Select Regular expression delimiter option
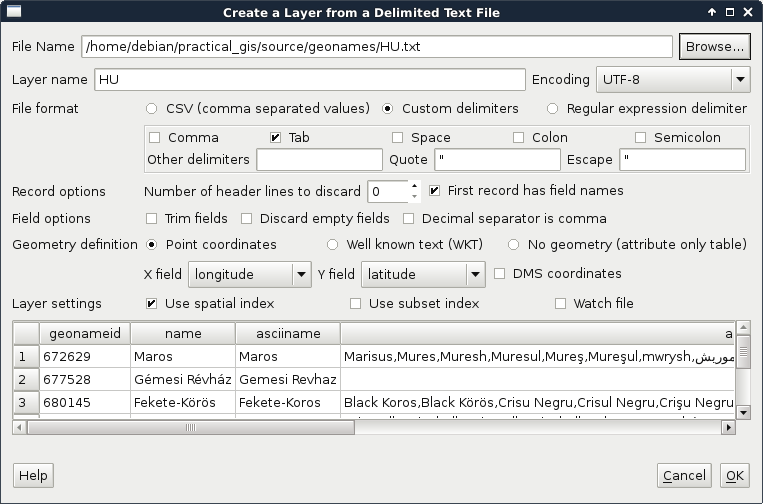Screen dimensions: 763x504 tap(553, 108)
